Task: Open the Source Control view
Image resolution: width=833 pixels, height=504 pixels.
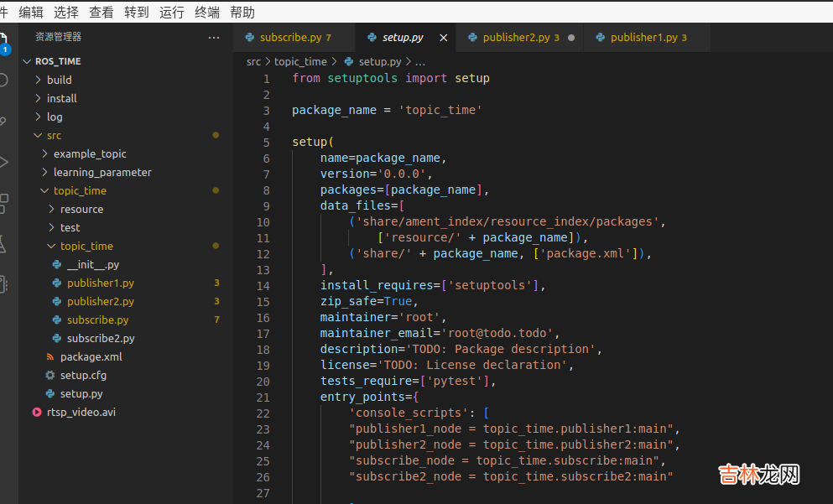Action: [3, 122]
